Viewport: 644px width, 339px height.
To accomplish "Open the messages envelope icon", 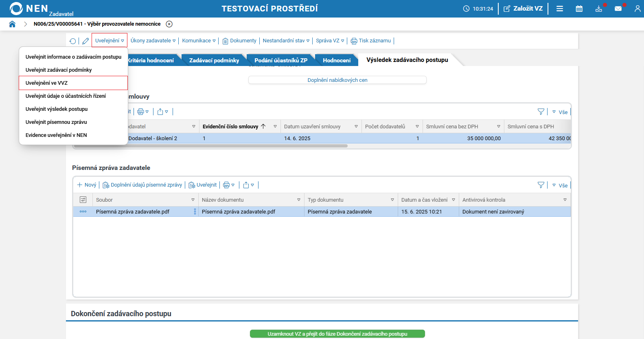I will coord(618,9).
